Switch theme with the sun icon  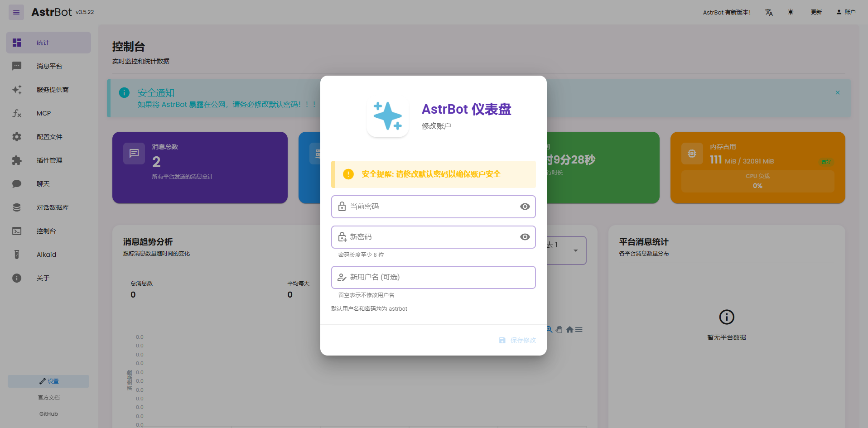click(x=791, y=12)
